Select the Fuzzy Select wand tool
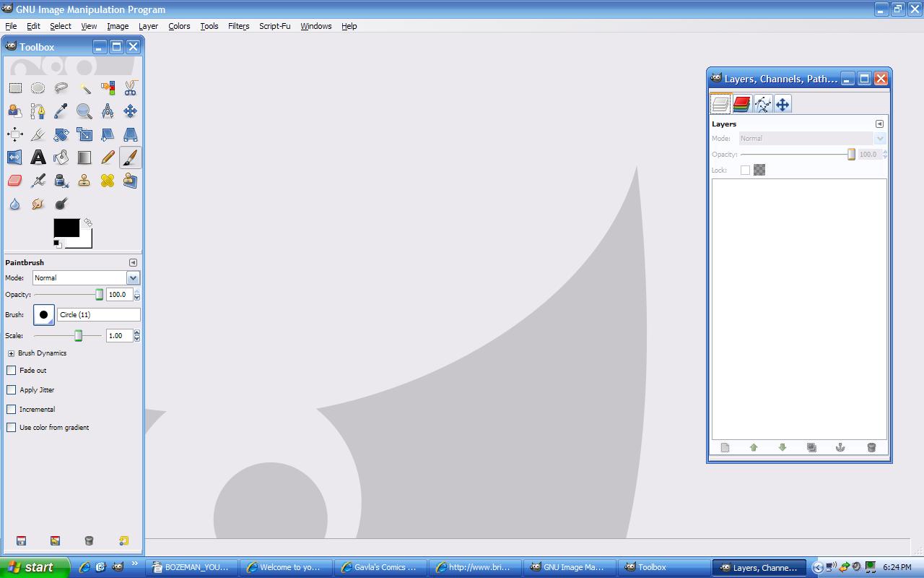This screenshot has height=578, width=924. (84, 88)
